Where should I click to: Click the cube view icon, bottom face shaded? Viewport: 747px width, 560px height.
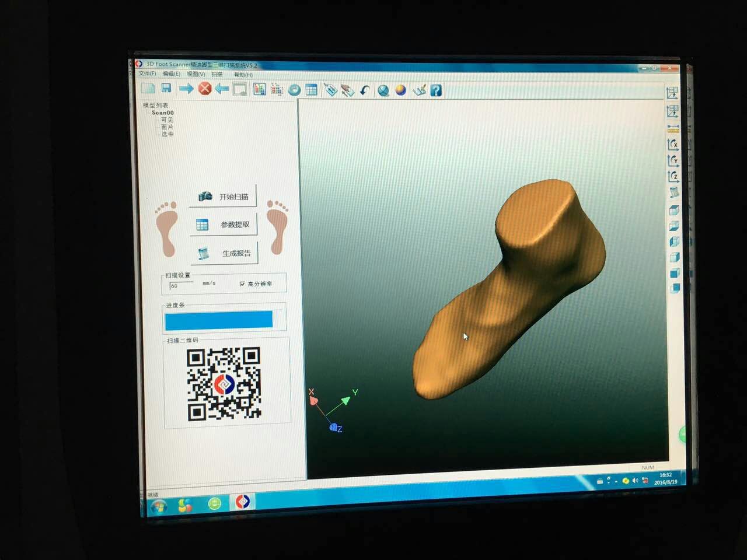point(674,226)
